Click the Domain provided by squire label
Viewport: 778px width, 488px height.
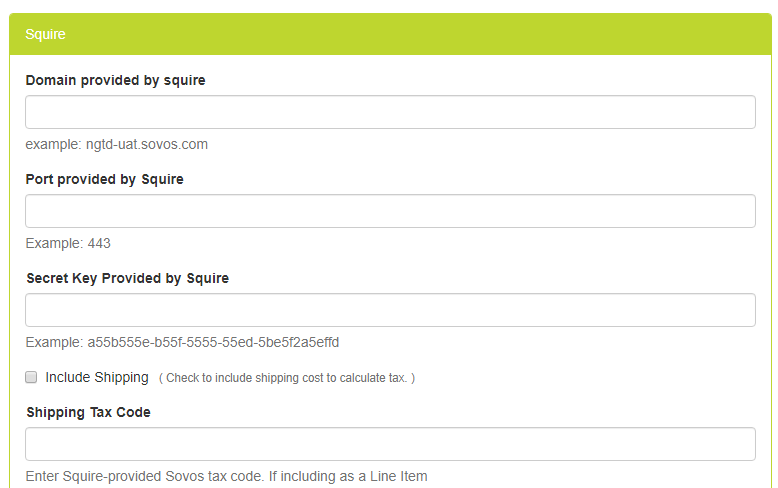pos(115,80)
